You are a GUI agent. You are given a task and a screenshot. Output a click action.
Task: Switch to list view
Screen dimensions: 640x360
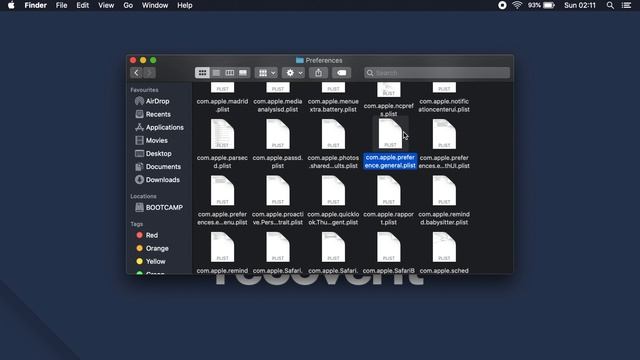216,73
